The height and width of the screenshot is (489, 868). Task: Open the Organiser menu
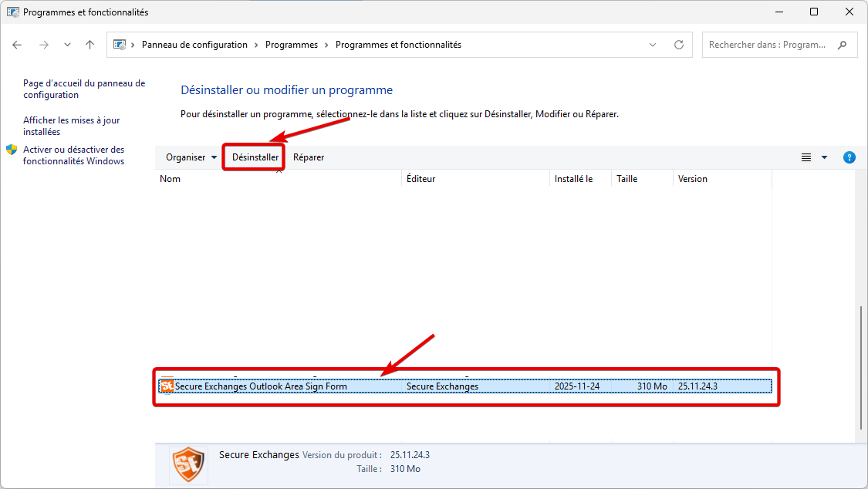191,157
